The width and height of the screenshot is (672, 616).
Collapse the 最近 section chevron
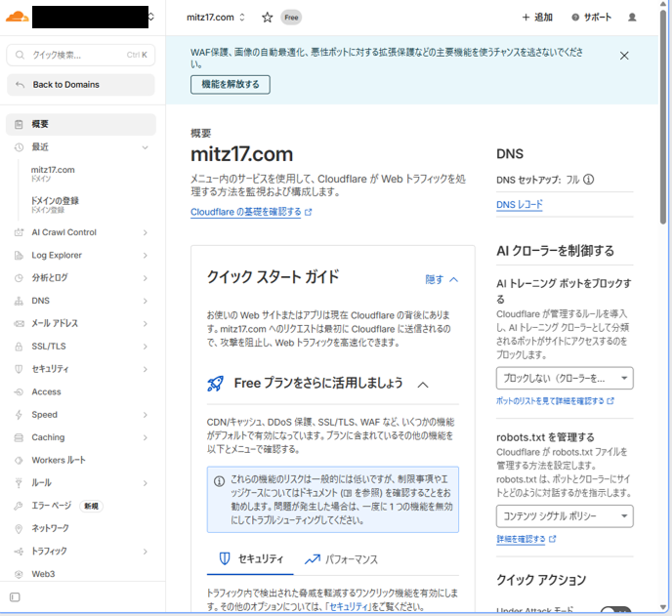tap(146, 147)
